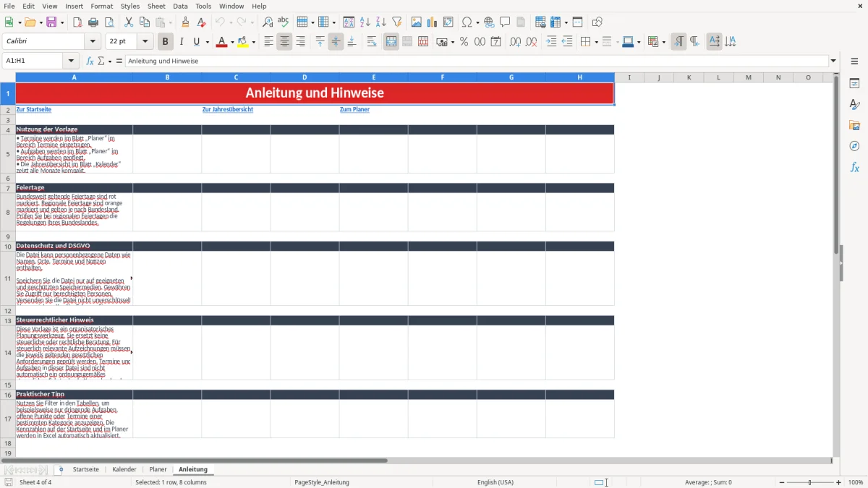Image resolution: width=868 pixels, height=488 pixels.
Task: Follow the Zur Startseite link
Action: 33,110
